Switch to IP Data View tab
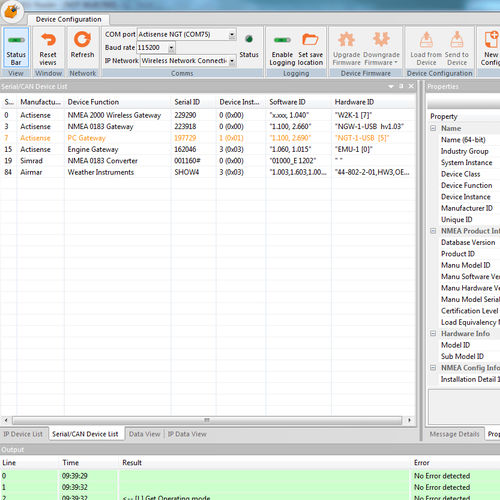 coord(187,434)
